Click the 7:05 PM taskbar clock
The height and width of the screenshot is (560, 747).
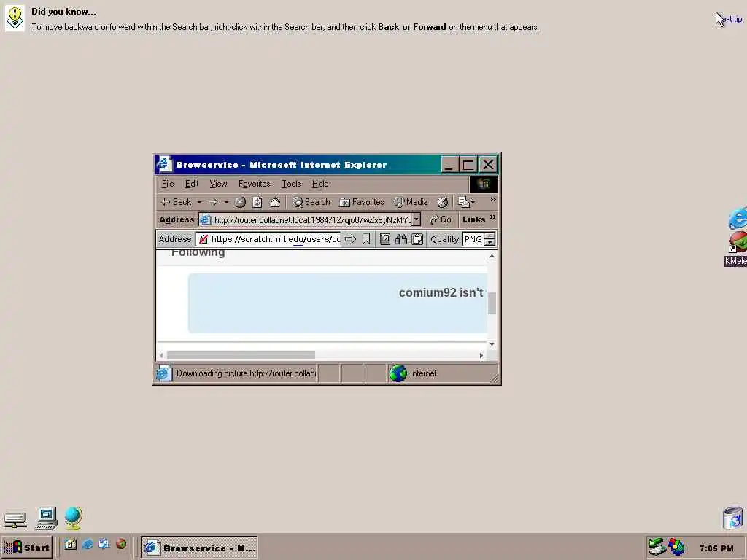click(x=716, y=548)
